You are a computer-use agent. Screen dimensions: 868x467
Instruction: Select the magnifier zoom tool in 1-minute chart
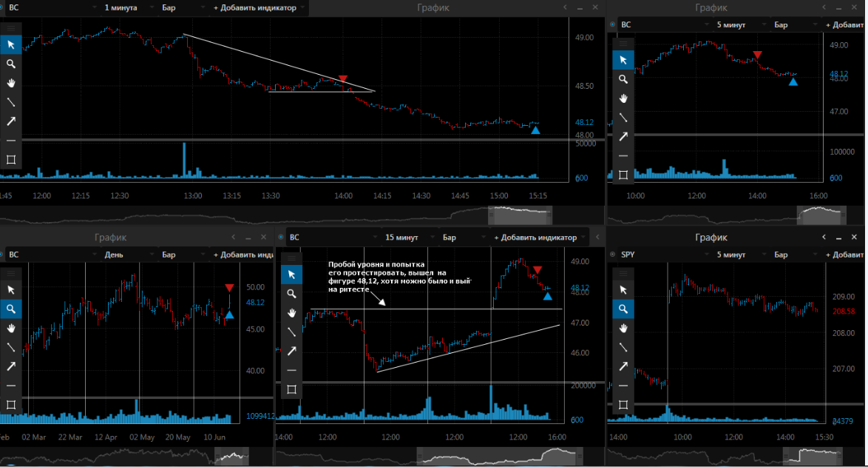pos(10,64)
